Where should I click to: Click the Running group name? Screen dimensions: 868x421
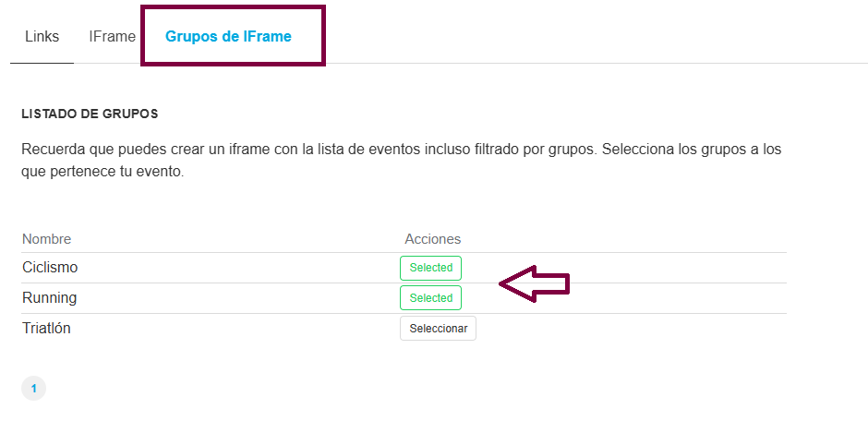[x=49, y=298]
